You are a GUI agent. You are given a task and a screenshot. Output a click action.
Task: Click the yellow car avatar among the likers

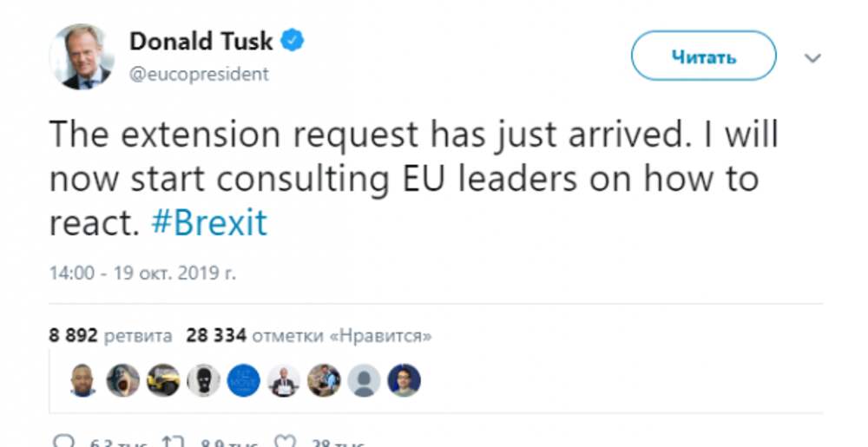[x=163, y=380]
